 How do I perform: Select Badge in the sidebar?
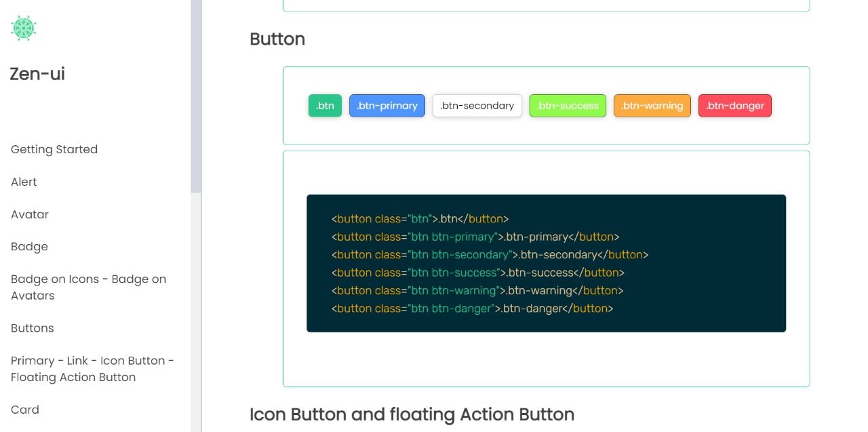29,247
